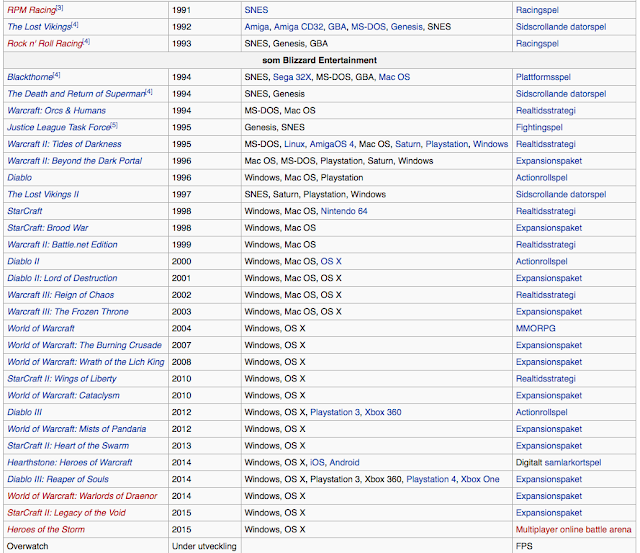Open Diablo III: Reaper of Souls link
The image size is (640, 553).
coord(58,478)
